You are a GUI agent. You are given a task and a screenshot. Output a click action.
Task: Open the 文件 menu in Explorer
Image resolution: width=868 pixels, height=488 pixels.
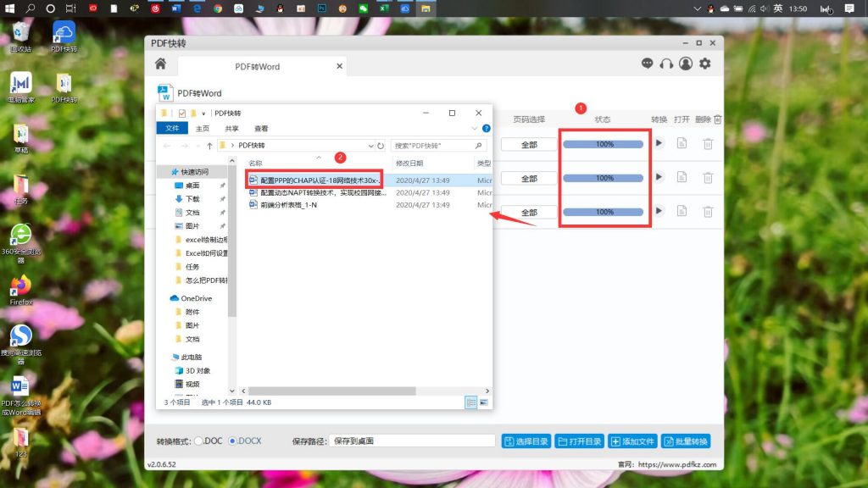172,129
